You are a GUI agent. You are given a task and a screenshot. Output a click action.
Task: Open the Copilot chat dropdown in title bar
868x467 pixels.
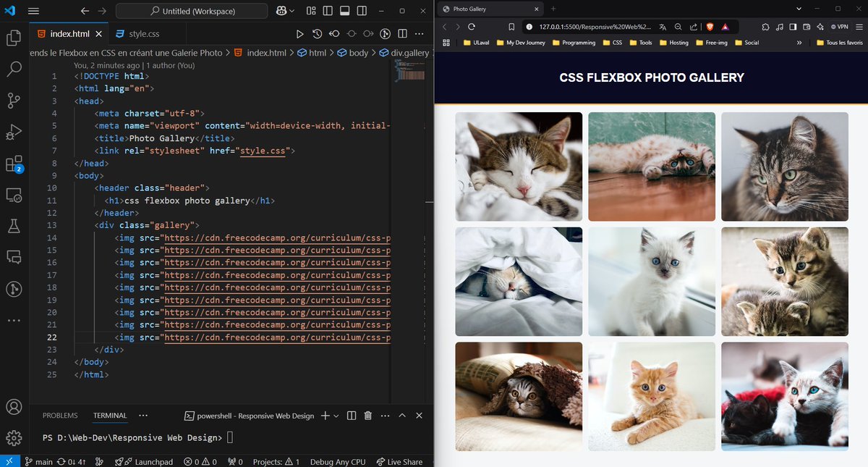(286, 12)
